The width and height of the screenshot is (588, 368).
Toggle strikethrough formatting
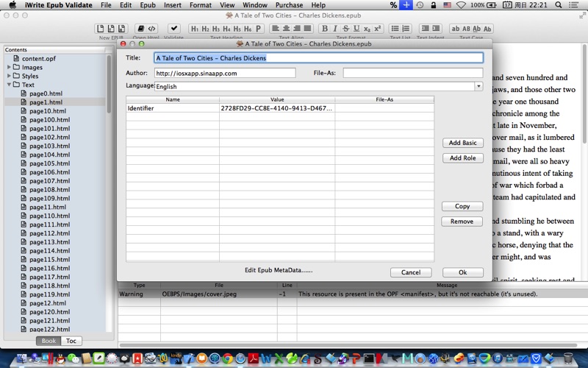[345, 29]
